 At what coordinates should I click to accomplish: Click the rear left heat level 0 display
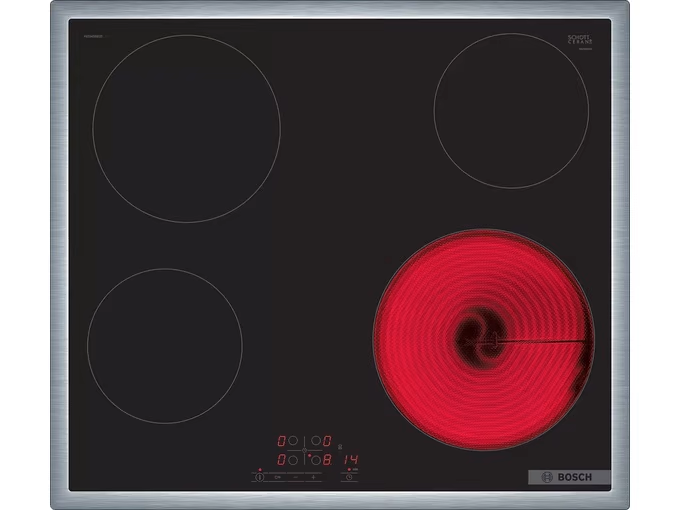[x=283, y=439]
